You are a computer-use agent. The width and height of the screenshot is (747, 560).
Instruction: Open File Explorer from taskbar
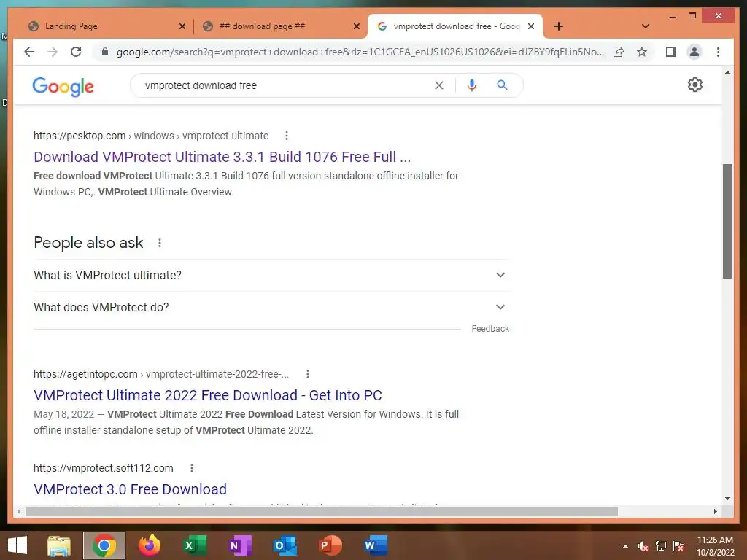pyautogui.click(x=59, y=545)
